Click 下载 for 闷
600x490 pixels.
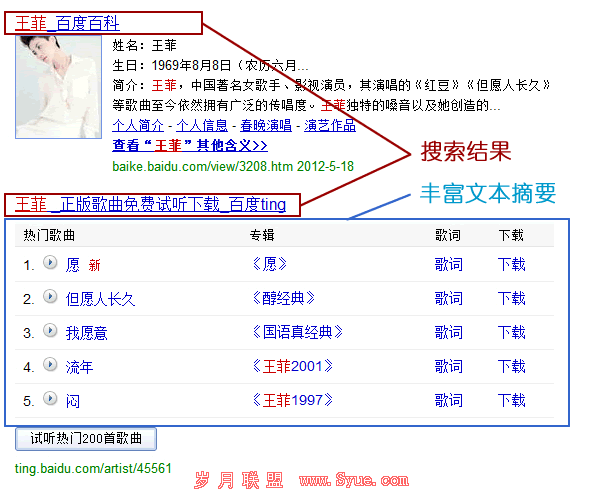click(x=512, y=400)
